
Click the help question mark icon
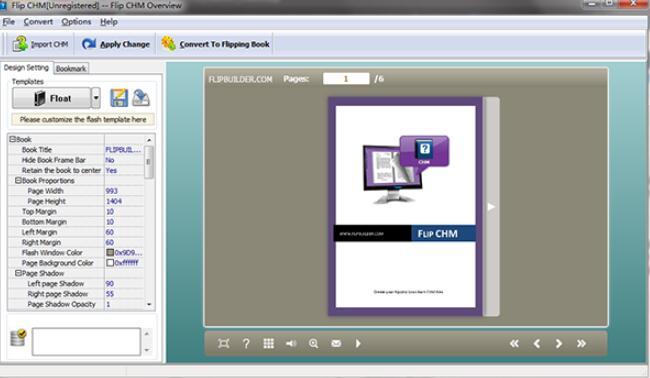246,343
